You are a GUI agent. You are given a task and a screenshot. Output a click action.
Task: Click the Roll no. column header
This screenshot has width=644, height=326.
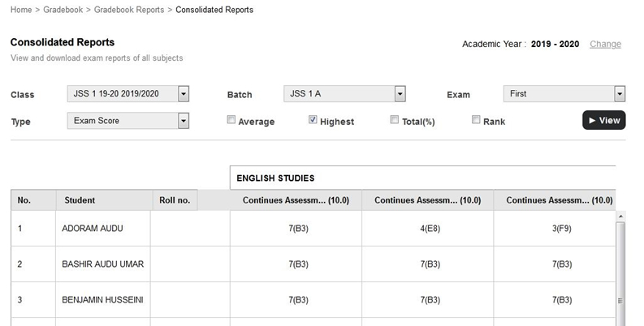click(x=175, y=200)
